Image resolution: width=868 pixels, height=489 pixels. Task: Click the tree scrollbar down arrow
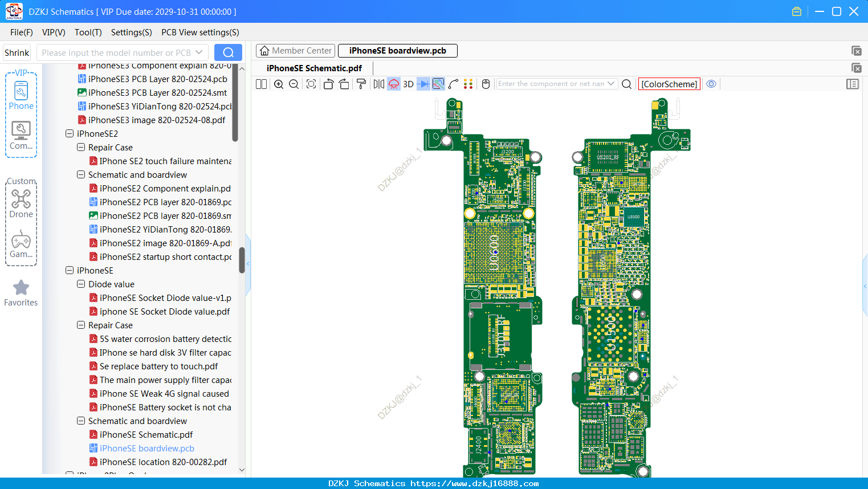click(x=242, y=470)
